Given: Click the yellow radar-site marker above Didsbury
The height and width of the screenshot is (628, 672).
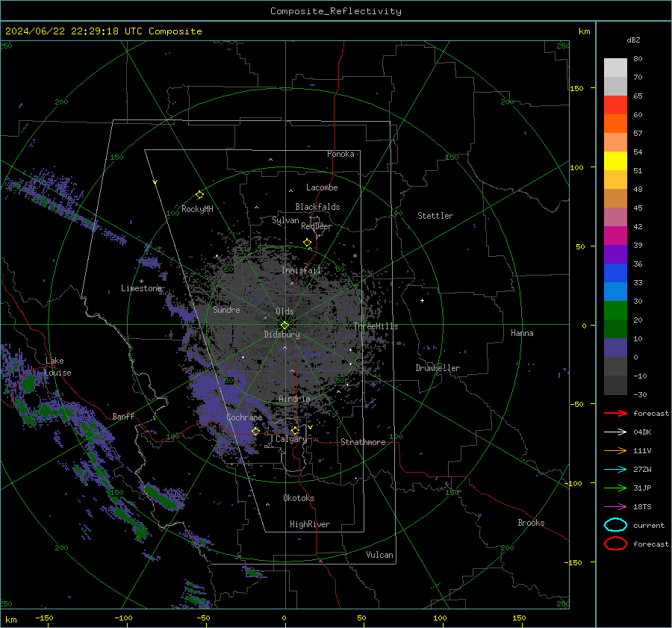Looking at the screenshot, I should (x=284, y=326).
